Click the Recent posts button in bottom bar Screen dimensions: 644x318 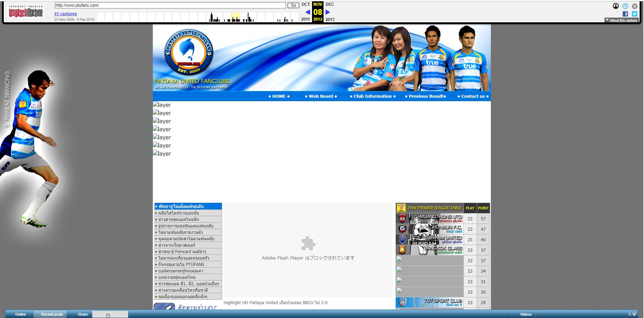pyautogui.click(x=52, y=314)
